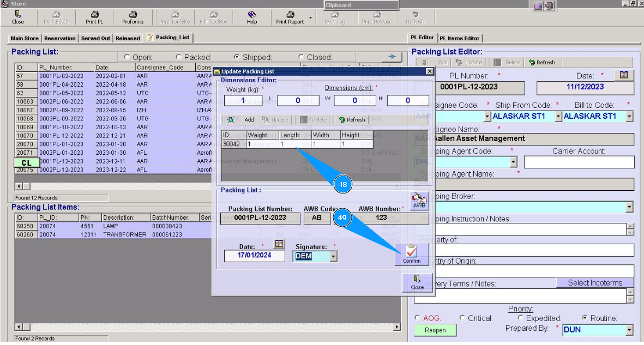Viewport: 644px width, 345px height.
Task: Switch to the Reservation tab
Action: (x=60, y=38)
